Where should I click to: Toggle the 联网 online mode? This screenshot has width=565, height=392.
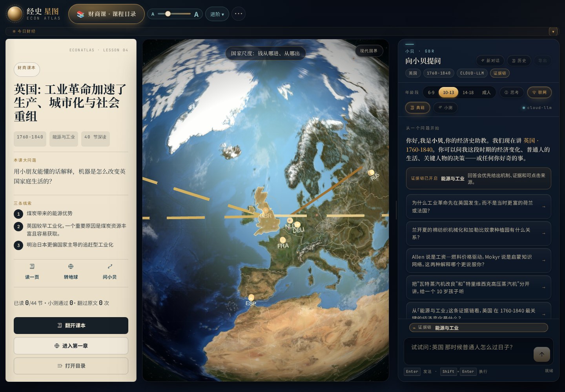coord(539,93)
